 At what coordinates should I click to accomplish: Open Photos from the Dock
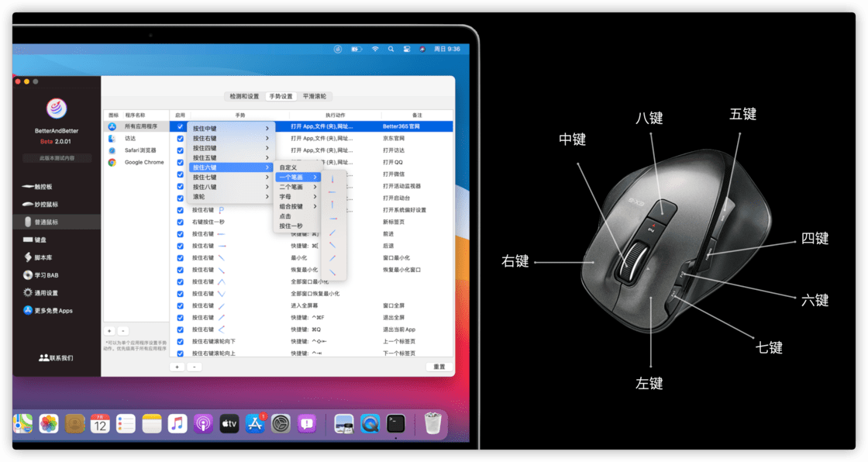(49, 424)
